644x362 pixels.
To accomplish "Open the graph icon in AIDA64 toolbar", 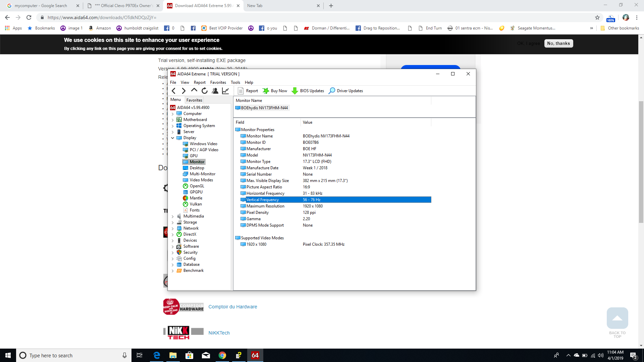I will click(225, 91).
